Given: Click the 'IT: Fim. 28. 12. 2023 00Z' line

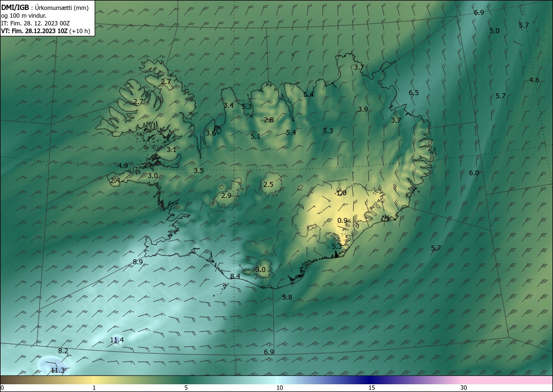Looking at the screenshot, I should (x=35, y=23).
